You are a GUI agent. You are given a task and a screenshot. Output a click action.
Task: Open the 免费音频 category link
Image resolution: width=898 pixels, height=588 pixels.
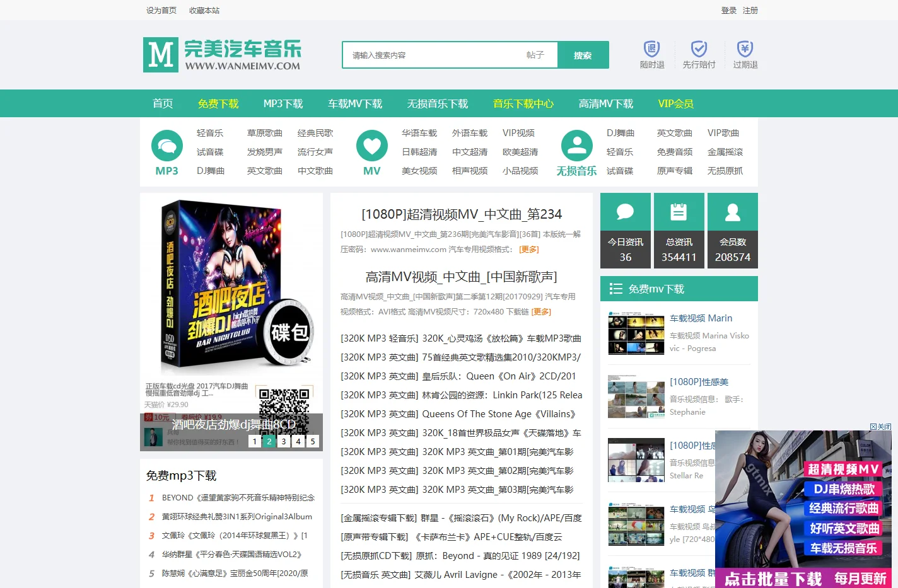pyautogui.click(x=675, y=152)
